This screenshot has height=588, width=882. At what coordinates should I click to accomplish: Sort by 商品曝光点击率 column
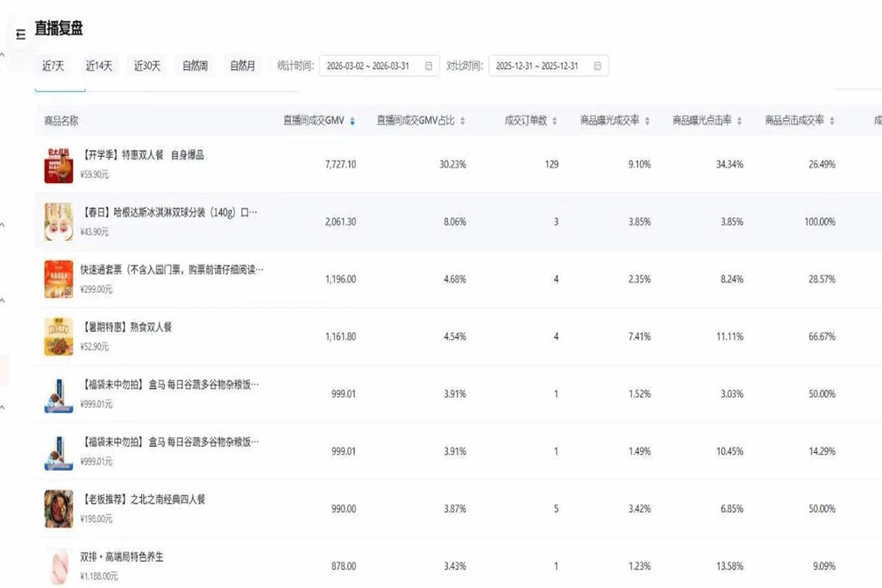(740, 121)
